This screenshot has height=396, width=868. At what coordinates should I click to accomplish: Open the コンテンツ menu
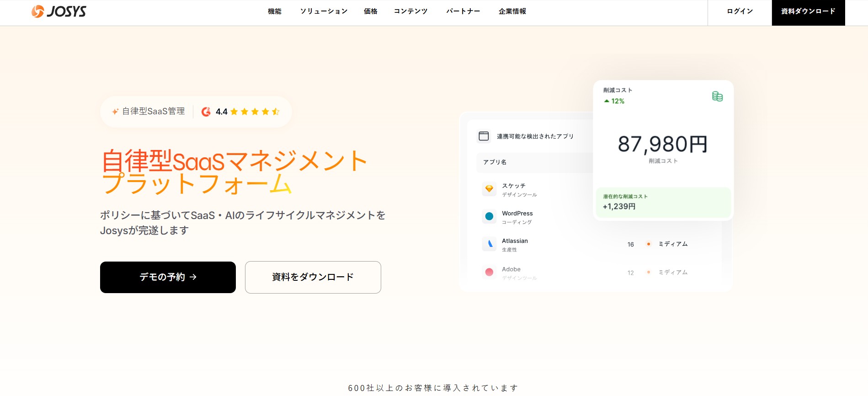point(411,11)
